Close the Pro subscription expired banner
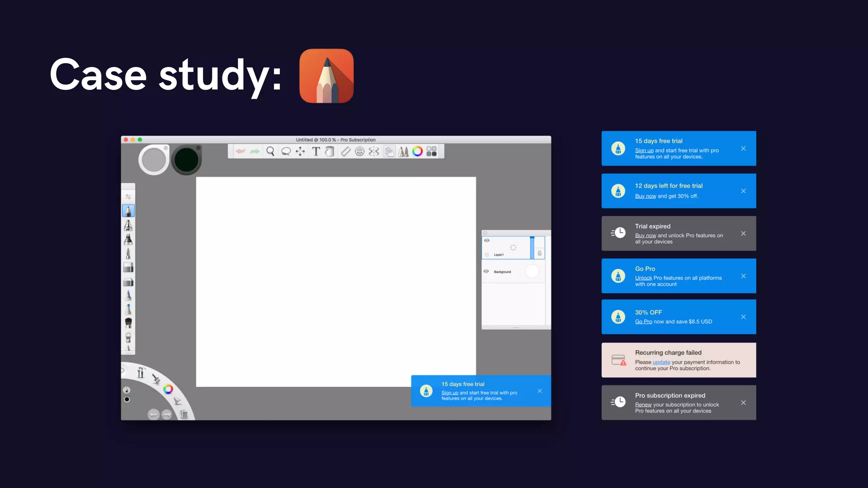The height and width of the screenshot is (488, 868). click(x=743, y=403)
